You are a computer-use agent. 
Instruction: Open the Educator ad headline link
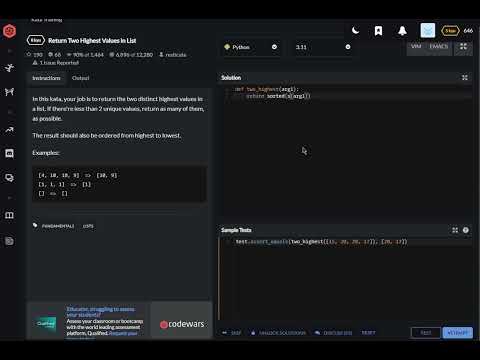click(100, 312)
